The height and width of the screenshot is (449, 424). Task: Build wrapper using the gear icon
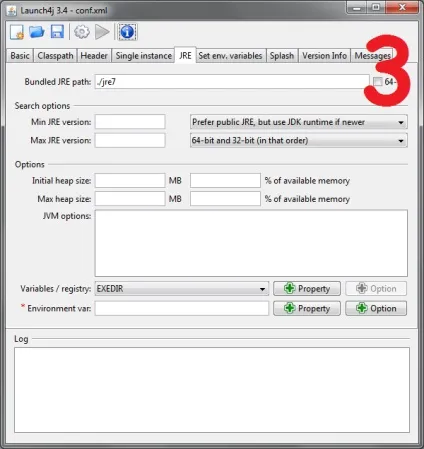coord(82,32)
